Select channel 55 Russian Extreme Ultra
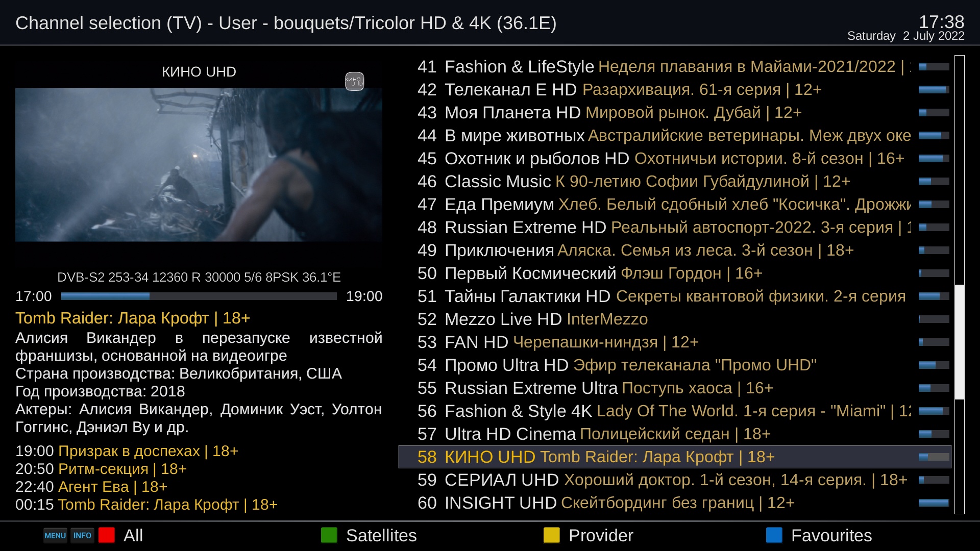The width and height of the screenshot is (980, 551). point(675,388)
